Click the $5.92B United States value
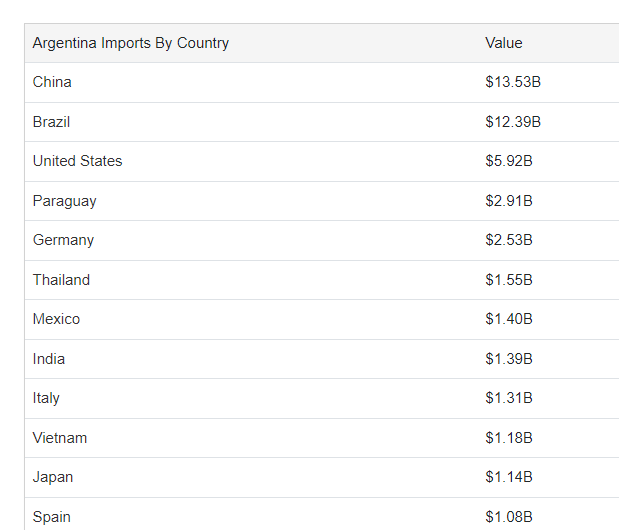Screen dimensions: 619x530 pos(509,161)
